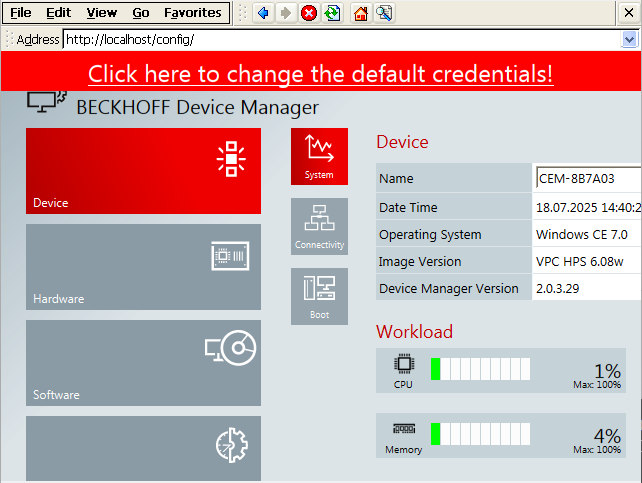The image size is (642, 483).
Task: Open the Boot sub-tab
Action: [319, 296]
